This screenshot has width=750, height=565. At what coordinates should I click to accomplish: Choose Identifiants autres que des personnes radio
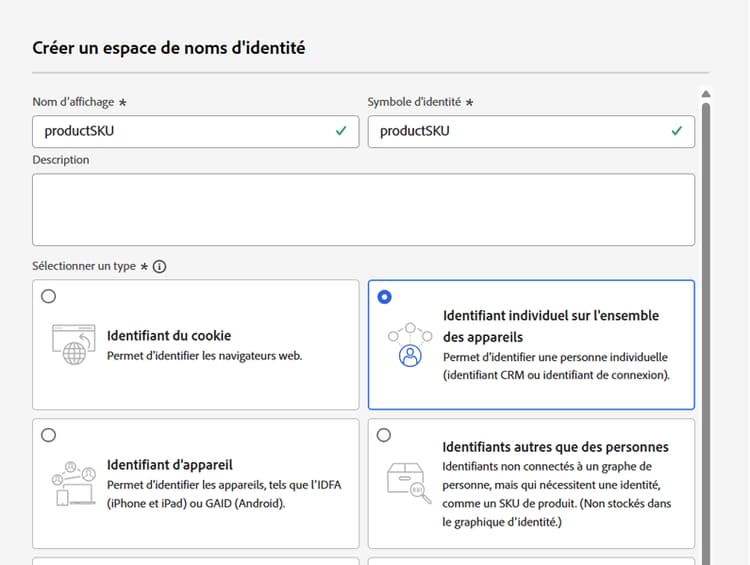(385, 435)
